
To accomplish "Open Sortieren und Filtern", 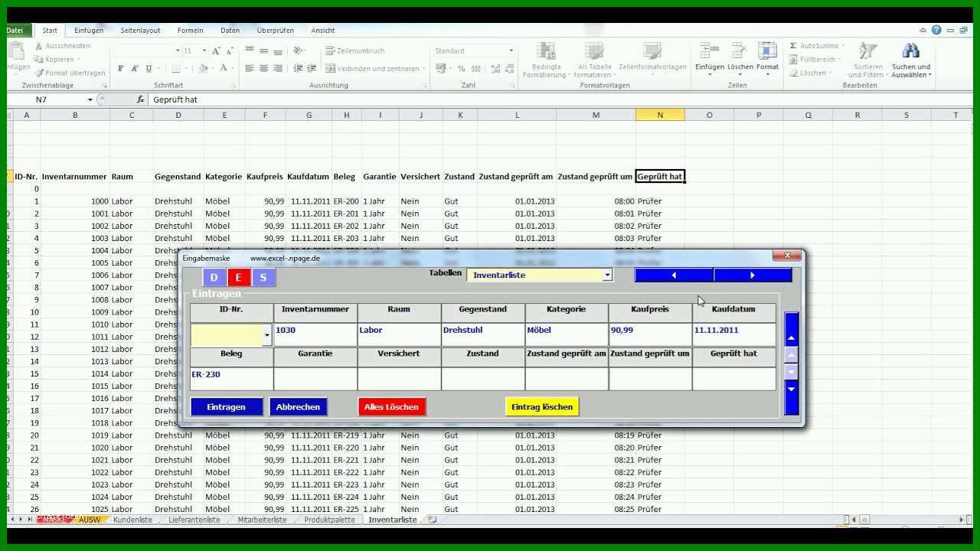I will point(867,60).
